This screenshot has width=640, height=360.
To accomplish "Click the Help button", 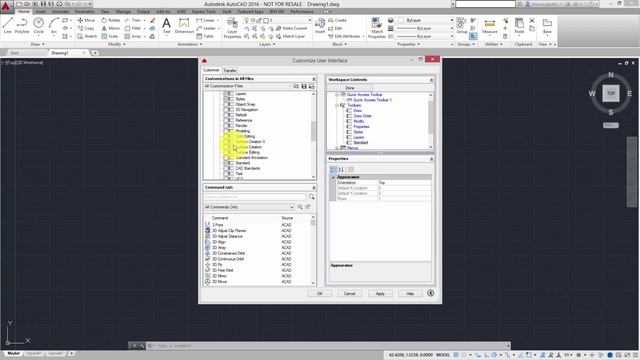I will [410, 293].
